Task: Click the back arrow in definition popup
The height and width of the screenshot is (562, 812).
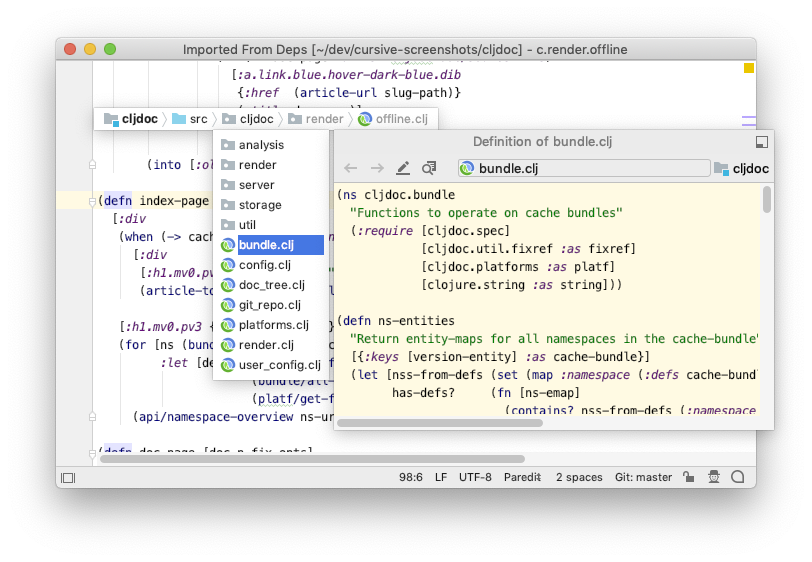Action: (x=351, y=168)
